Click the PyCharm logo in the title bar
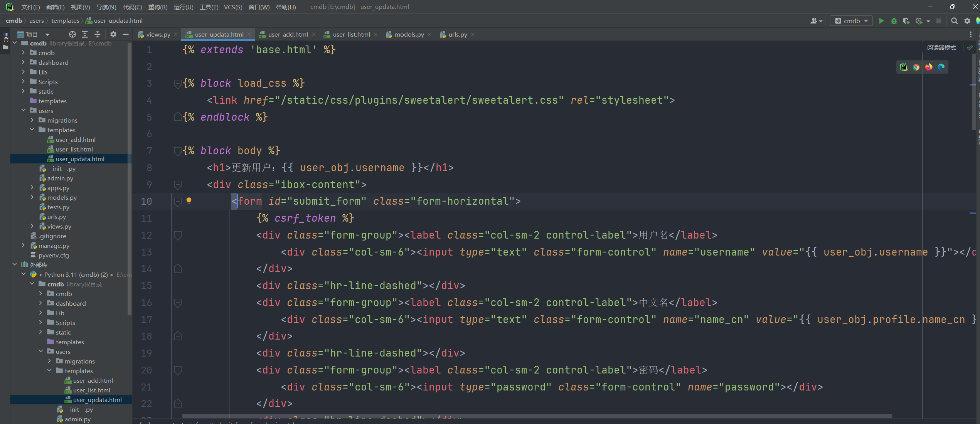This screenshot has height=424, width=980. [x=10, y=7]
